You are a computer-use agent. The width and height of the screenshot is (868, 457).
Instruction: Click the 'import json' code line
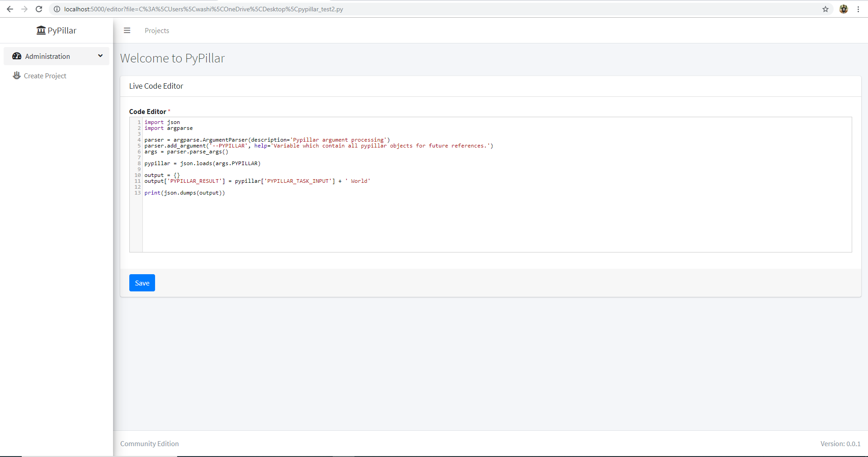[x=162, y=122]
